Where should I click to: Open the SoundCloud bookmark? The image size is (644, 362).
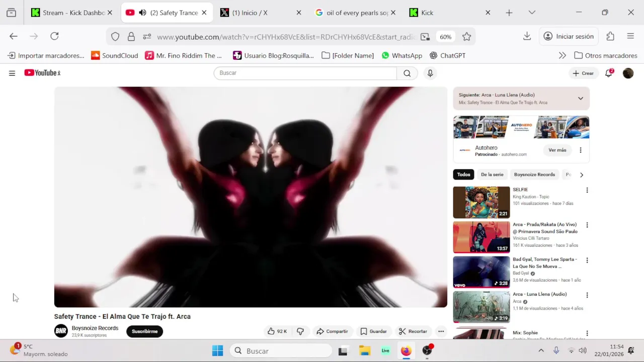coord(114,55)
